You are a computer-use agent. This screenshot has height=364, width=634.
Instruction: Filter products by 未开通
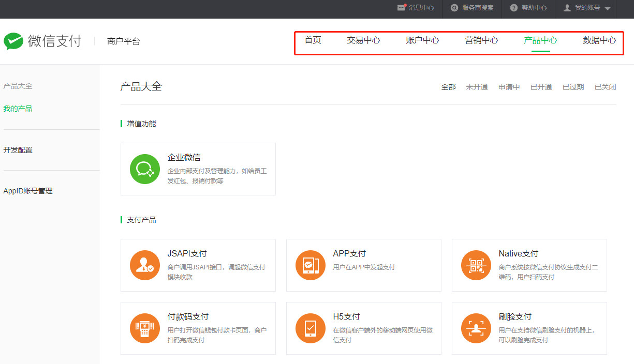(477, 87)
